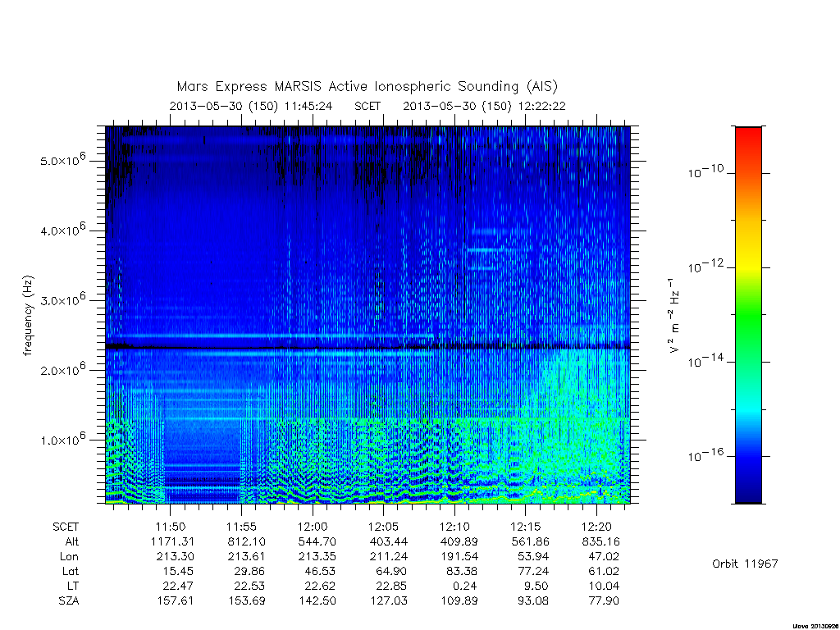Click time tick label '11:50'
The height and width of the screenshot is (630, 840).
coord(171,527)
